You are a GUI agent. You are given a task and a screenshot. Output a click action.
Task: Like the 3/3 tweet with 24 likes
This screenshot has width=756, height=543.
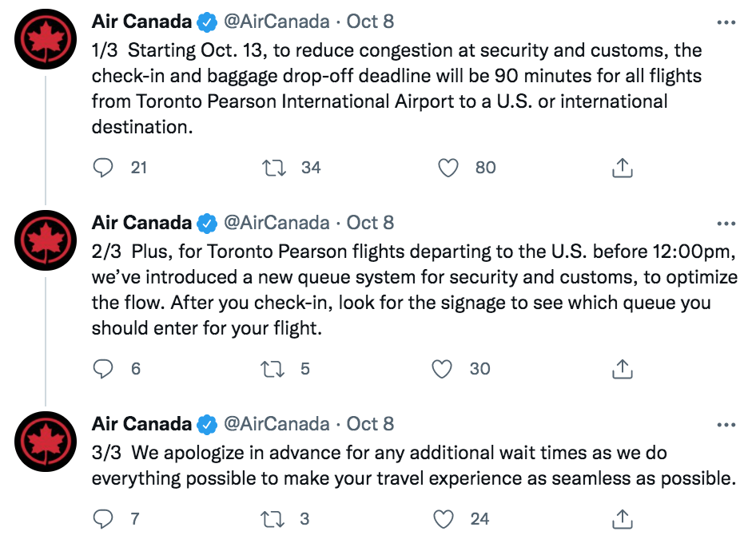443,519
